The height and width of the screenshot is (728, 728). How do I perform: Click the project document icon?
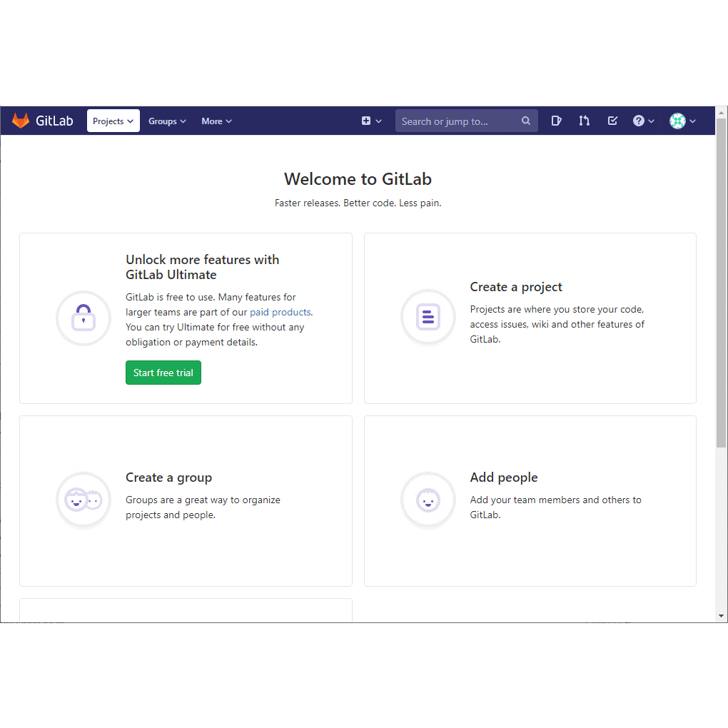[428, 317]
